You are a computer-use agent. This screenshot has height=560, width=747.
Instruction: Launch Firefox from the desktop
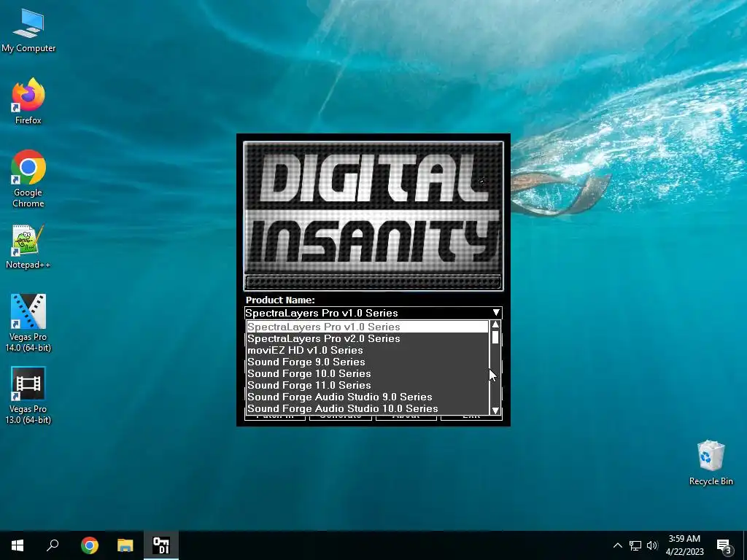click(x=28, y=101)
